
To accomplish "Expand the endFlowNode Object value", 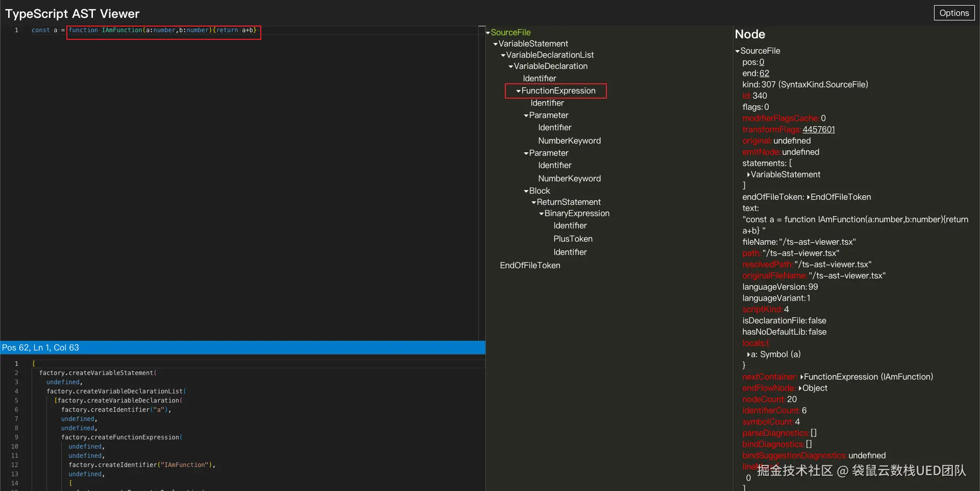I will [800, 388].
